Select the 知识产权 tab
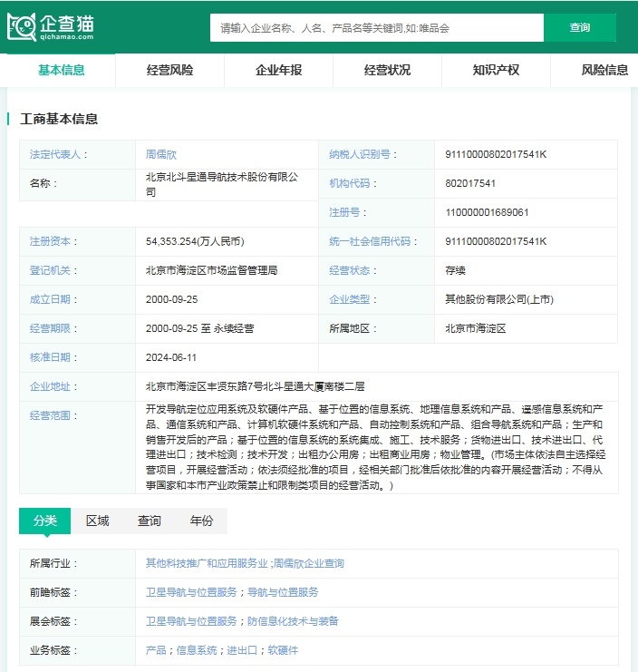 pyautogui.click(x=497, y=70)
